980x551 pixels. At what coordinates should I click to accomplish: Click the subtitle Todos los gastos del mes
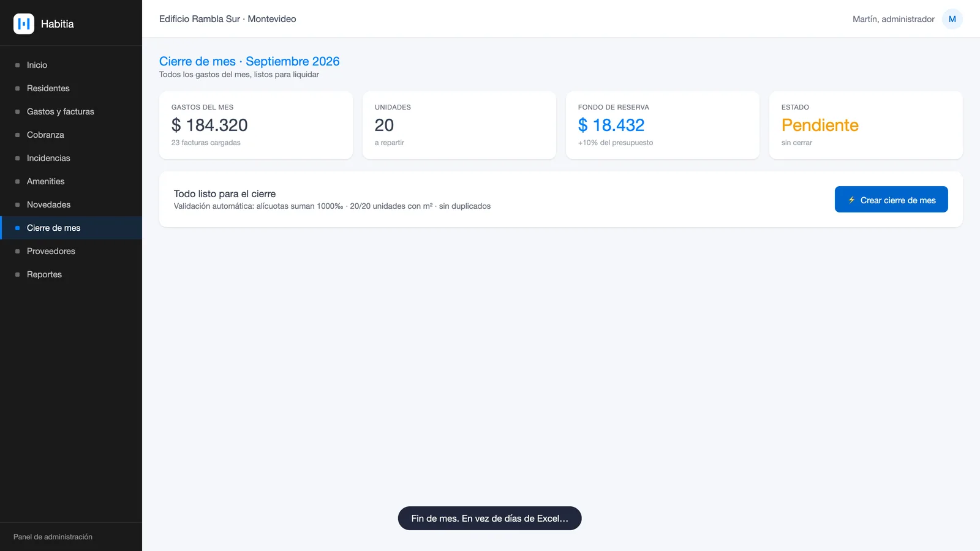239,75
